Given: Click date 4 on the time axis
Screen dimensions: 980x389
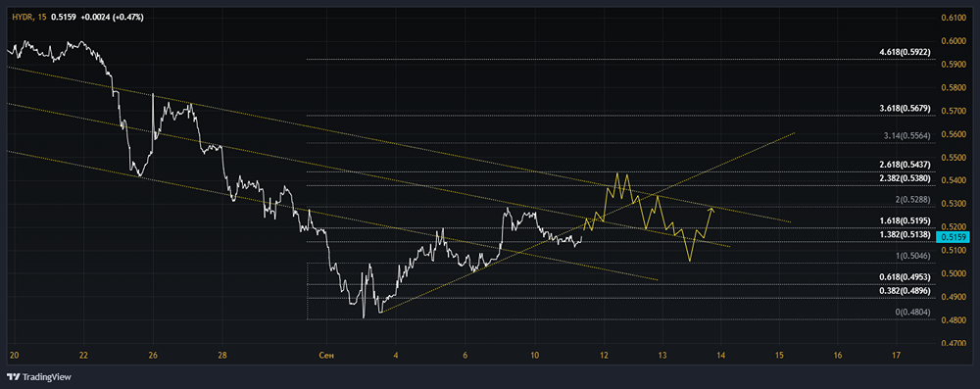Looking at the screenshot, I should click(396, 356).
